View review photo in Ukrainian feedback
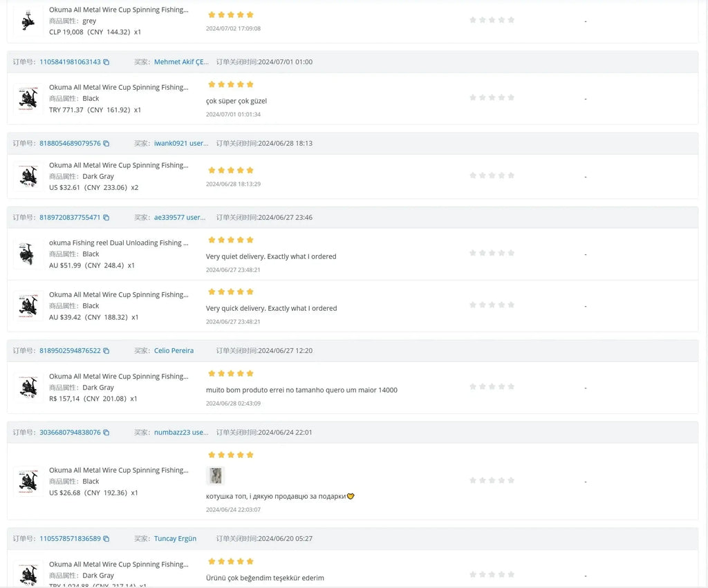Screen dimensions: 708x588 [x=216, y=476]
